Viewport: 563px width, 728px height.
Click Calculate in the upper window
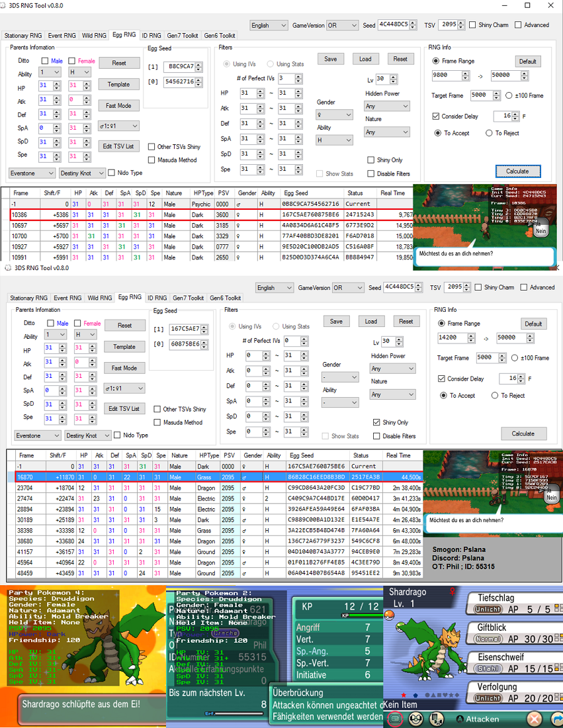click(x=517, y=171)
